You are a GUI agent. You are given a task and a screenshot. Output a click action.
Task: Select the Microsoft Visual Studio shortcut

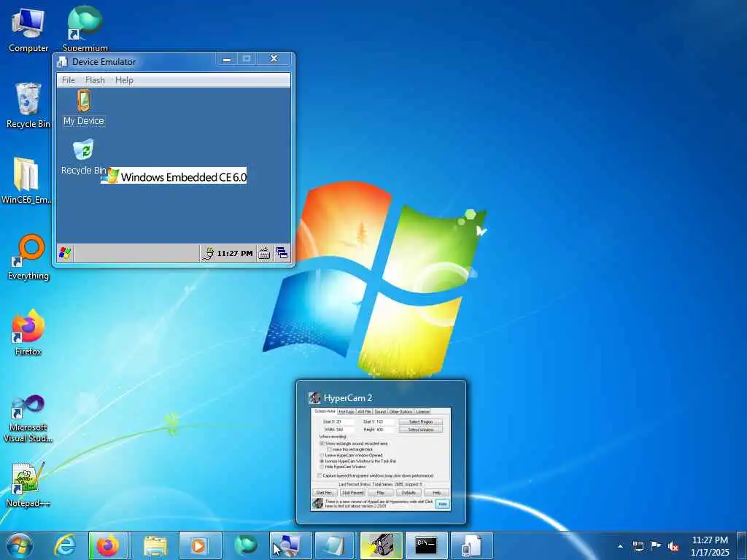(28, 419)
